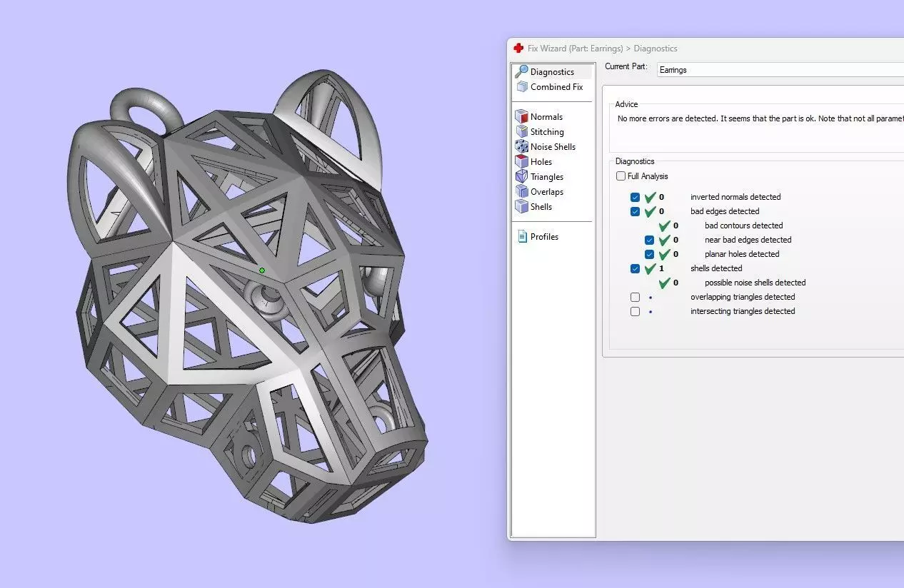
Task: Enable the overlapping triangles detected checkbox
Action: (x=635, y=298)
